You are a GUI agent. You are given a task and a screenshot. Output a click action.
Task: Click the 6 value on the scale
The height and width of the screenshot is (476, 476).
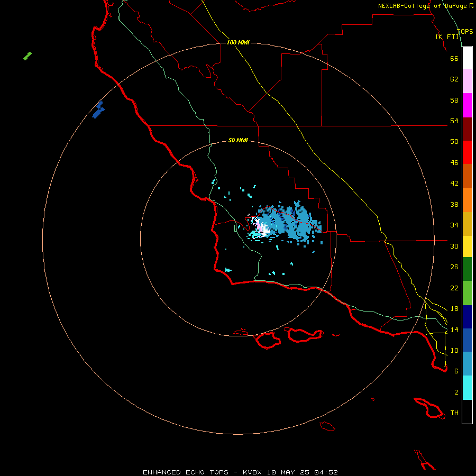(x=456, y=371)
